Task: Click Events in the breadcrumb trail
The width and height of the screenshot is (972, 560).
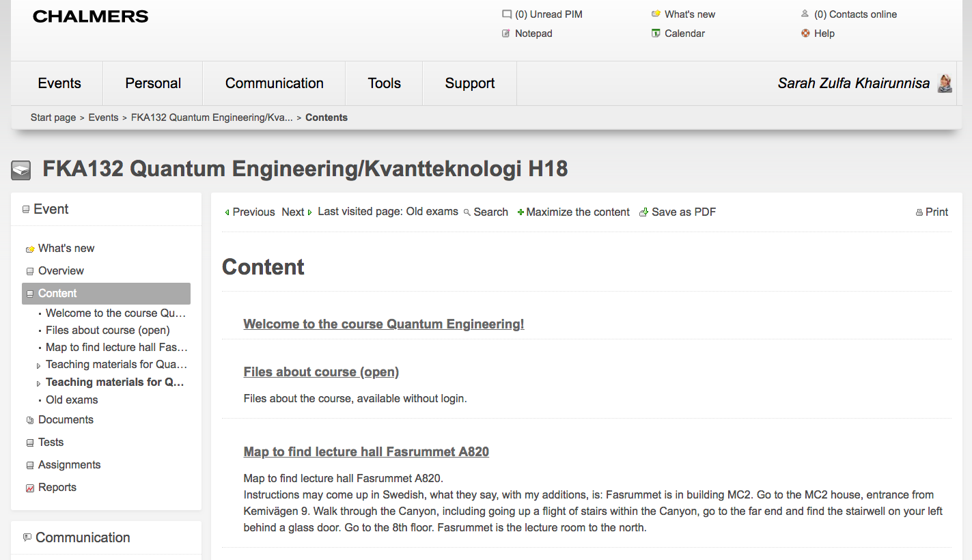Action: [103, 117]
